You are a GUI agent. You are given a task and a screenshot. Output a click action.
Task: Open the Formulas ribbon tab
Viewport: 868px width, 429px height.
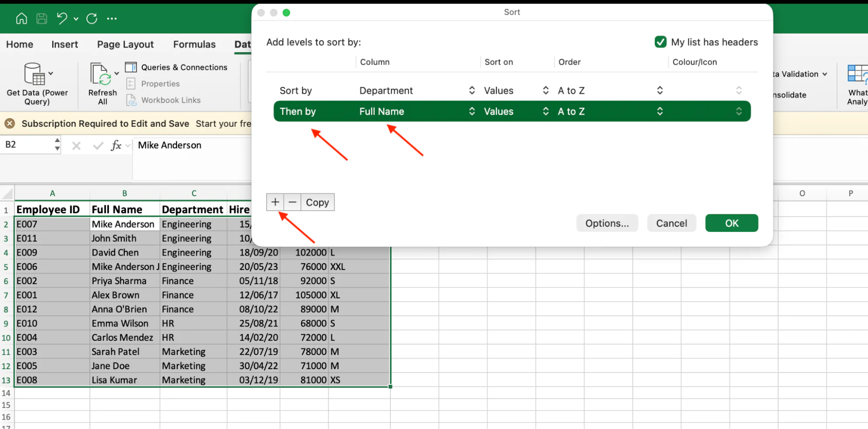click(194, 44)
